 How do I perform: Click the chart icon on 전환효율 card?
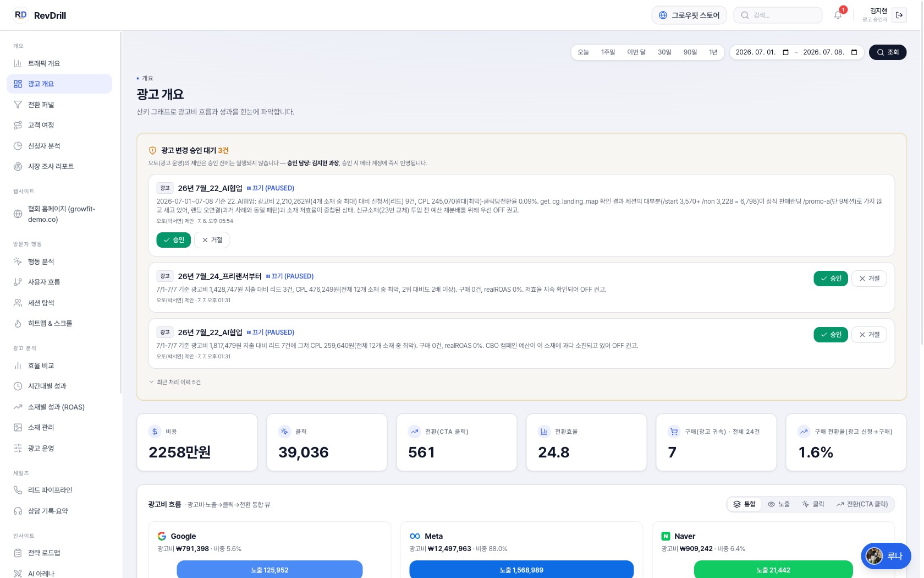pos(544,432)
